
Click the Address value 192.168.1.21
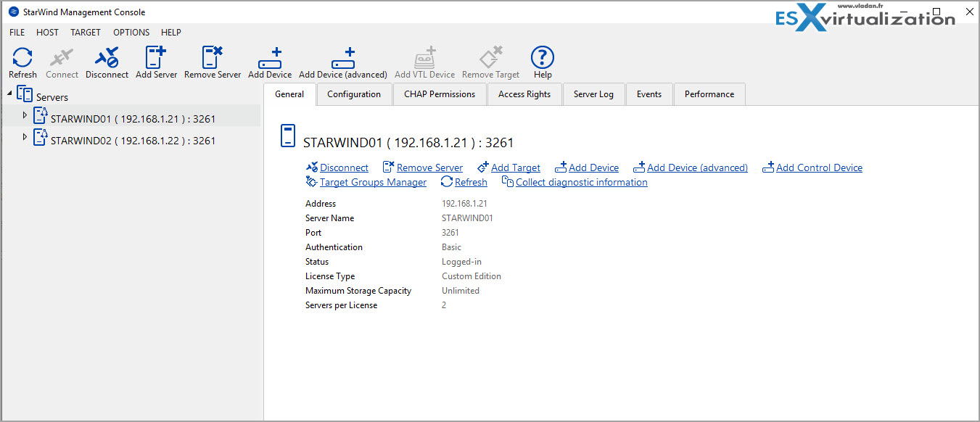(x=464, y=204)
